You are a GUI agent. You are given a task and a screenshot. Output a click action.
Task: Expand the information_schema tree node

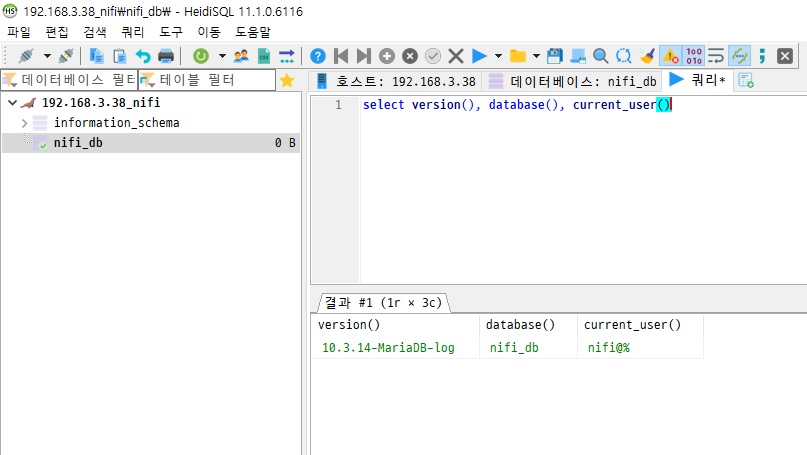pos(24,123)
